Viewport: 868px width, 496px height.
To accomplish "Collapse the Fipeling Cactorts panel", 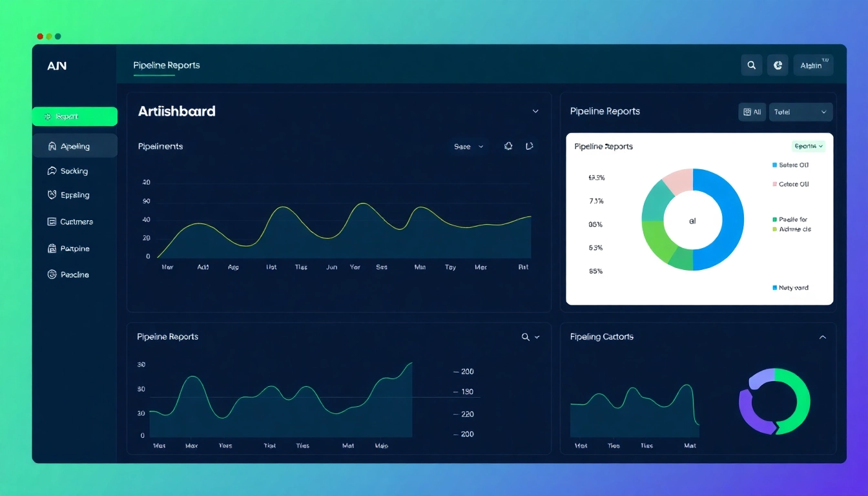I will (823, 336).
